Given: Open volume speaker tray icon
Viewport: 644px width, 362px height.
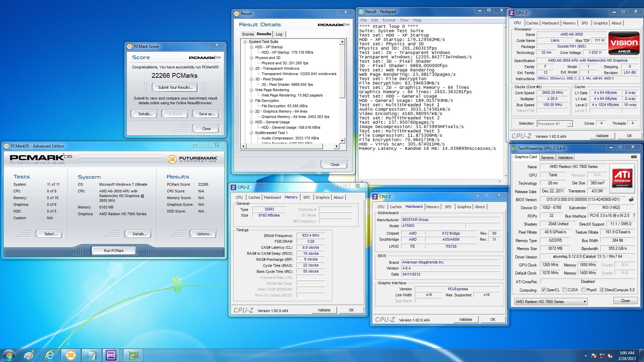Looking at the screenshot, I should coord(610,356).
